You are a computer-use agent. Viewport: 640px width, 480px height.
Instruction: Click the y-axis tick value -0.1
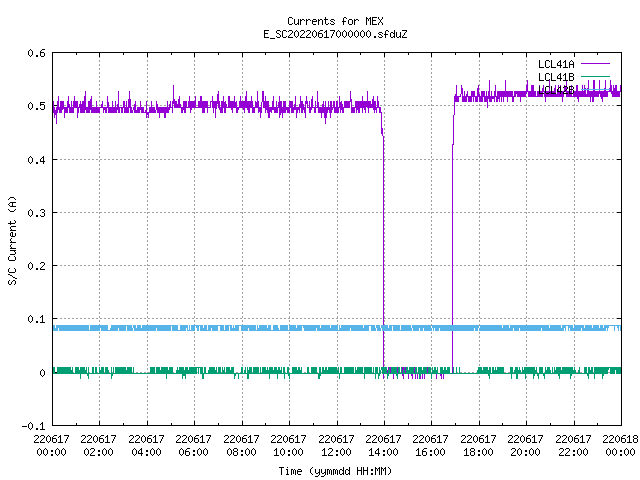click(33, 426)
